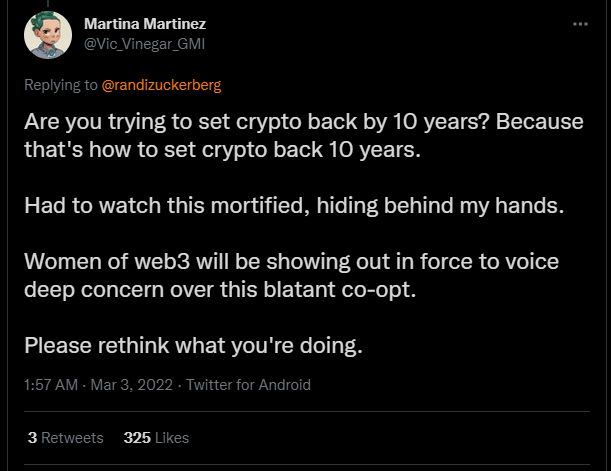Open the three-dot more options menu
The height and width of the screenshot is (471, 611).
point(580,24)
